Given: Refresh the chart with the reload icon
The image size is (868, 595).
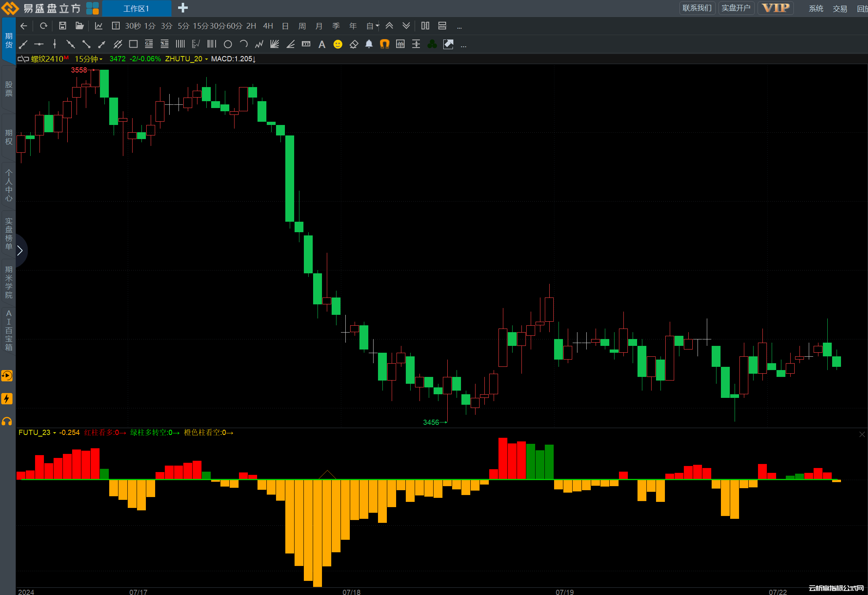Looking at the screenshot, I should click(44, 26).
